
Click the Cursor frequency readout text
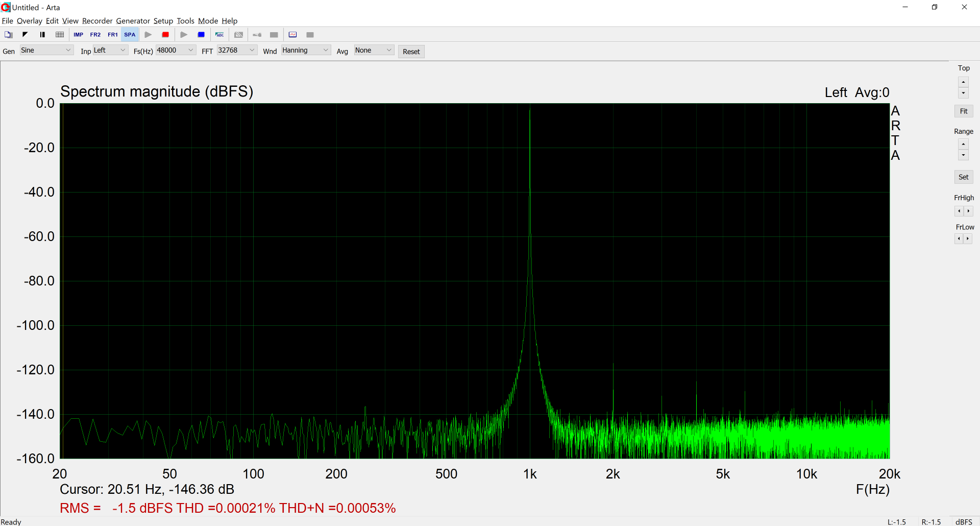tap(147, 489)
